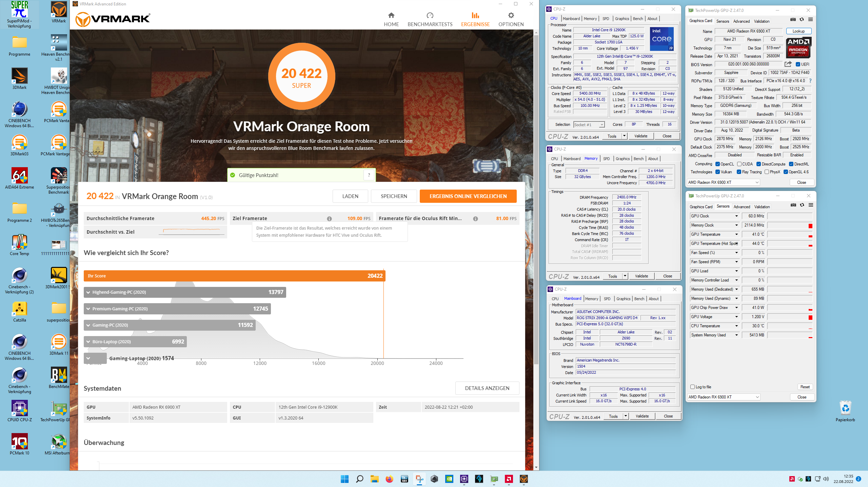Toggle the Vulkan checkbox in GPU-Z

pyautogui.click(x=717, y=172)
